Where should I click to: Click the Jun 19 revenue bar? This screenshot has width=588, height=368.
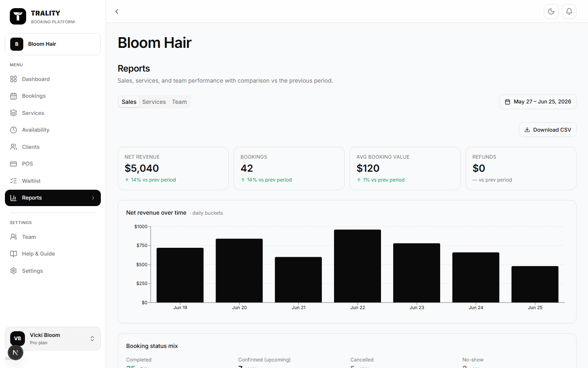click(x=180, y=275)
